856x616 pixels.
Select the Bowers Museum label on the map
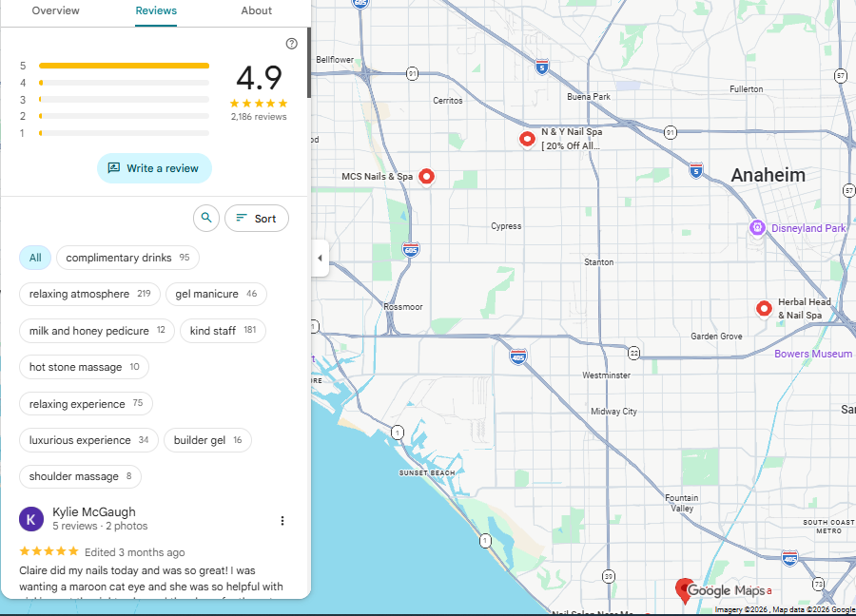click(x=815, y=353)
